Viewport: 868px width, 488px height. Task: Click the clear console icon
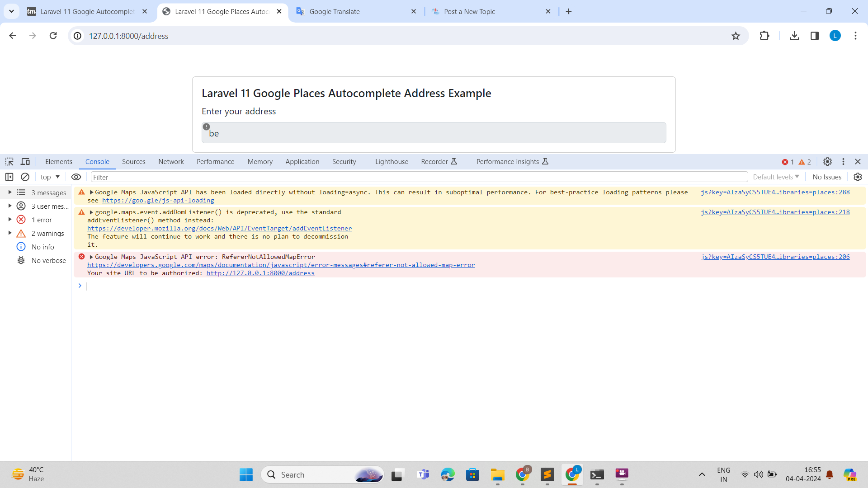pyautogui.click(x=25, y=177)
